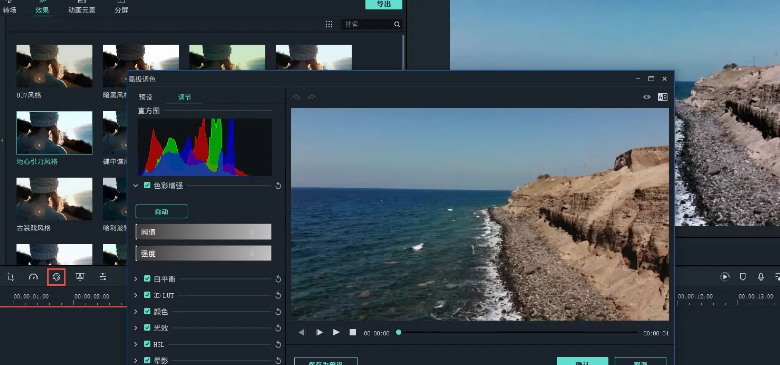Reset 3D LUT section with its reset arrow
The width and height of the screenshot is (780, 365).
click(x=278, y=295)
